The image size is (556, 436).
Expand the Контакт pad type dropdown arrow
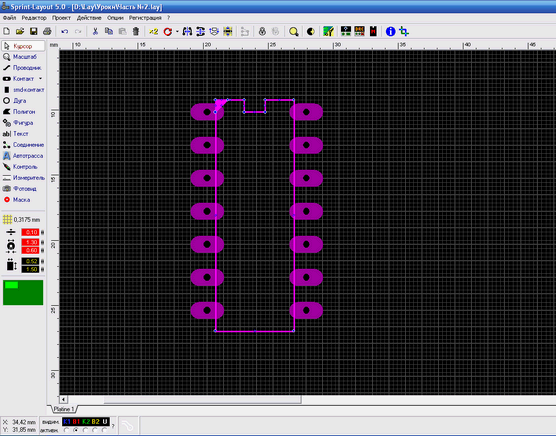pyautogui.click(x=40, y=78)
